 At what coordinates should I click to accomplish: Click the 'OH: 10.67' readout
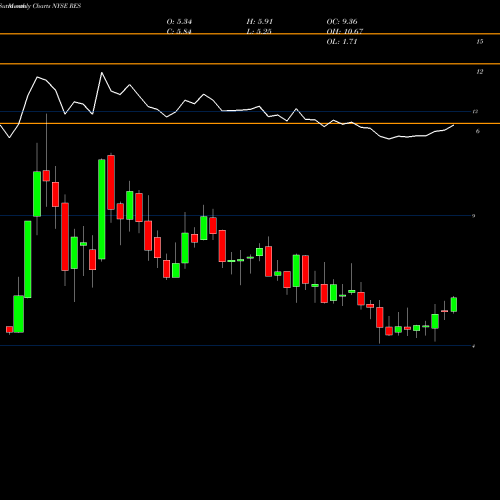click(345, 32)
